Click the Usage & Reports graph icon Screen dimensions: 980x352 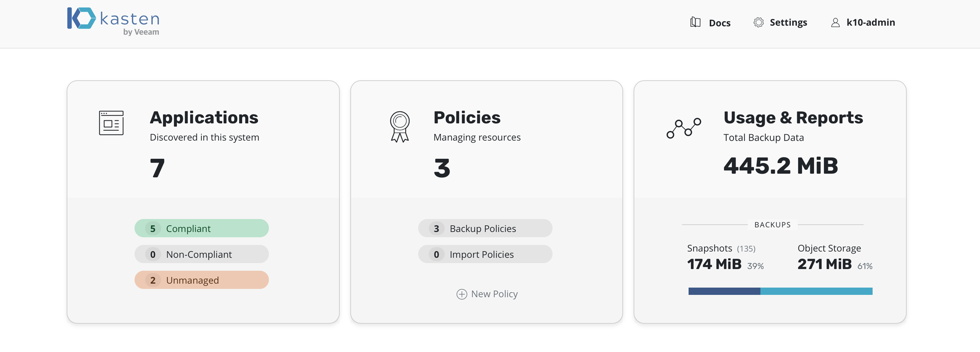(x=684, y=128)
